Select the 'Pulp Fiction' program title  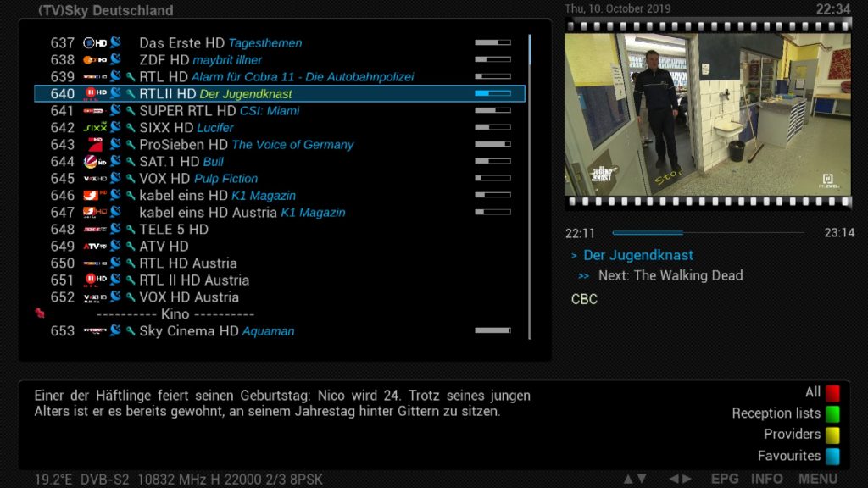(x=225, y=179)
